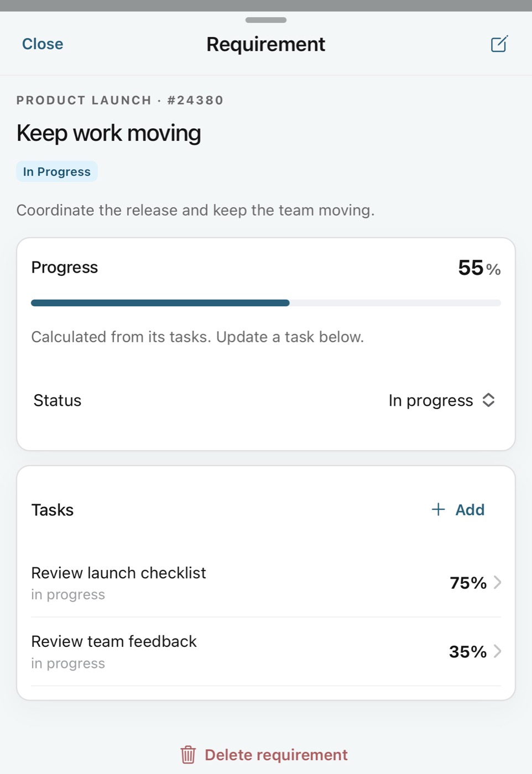The width and height of the screenshot is (532, 774).
Task: Tap the Keep work moving title
Action: coord(109,133)
